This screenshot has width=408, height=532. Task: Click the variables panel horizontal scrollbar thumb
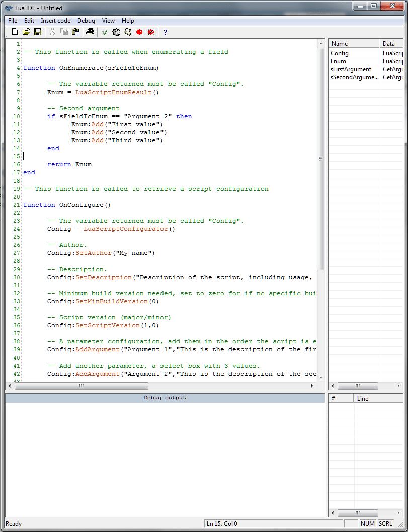(x=358, y=386)
